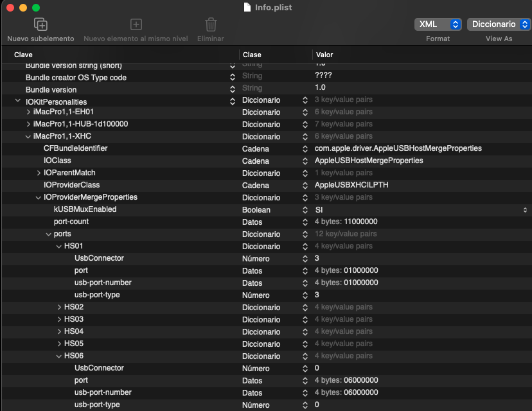
Task: Collapse the HS06 port entry
Action: coord(59,356)
